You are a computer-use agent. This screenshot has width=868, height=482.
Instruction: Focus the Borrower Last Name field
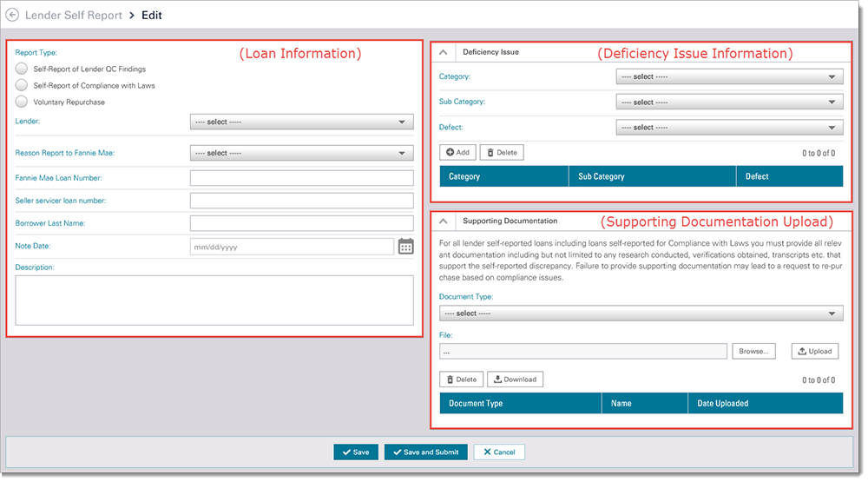pos(302,223)
